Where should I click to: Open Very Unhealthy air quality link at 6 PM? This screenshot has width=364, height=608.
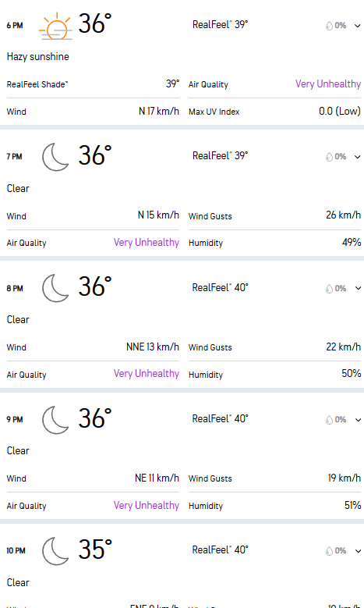tap(328, 84)
